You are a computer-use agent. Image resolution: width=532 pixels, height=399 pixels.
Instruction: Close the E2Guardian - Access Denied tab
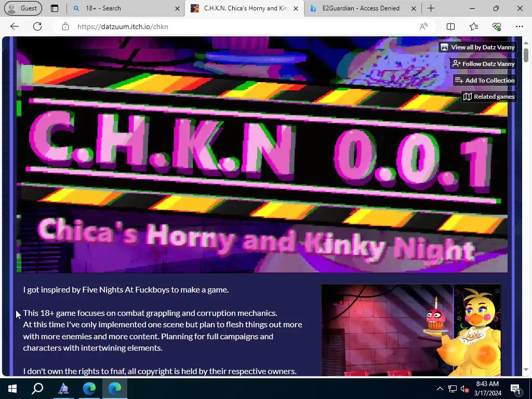pyautogui.click(x=413, y=8)
